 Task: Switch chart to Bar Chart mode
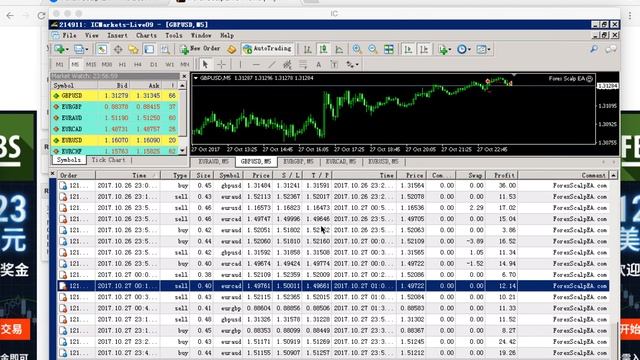pos(308,49)
